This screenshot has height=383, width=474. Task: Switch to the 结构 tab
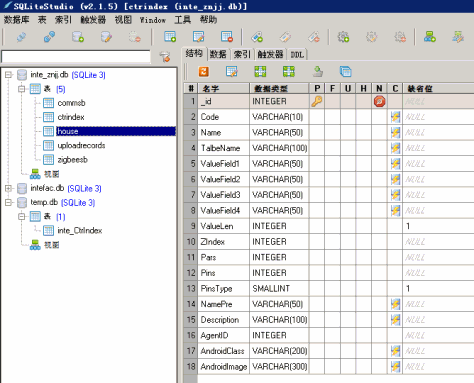[194, 53]
